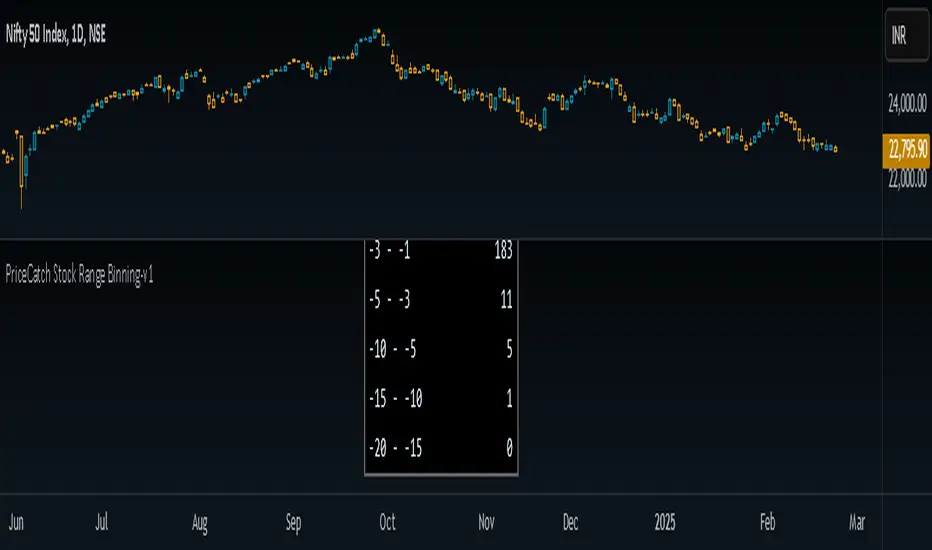932x550 pixels.
Task: Select the '-3 - -1' range row
Action: tap(441, 250)
